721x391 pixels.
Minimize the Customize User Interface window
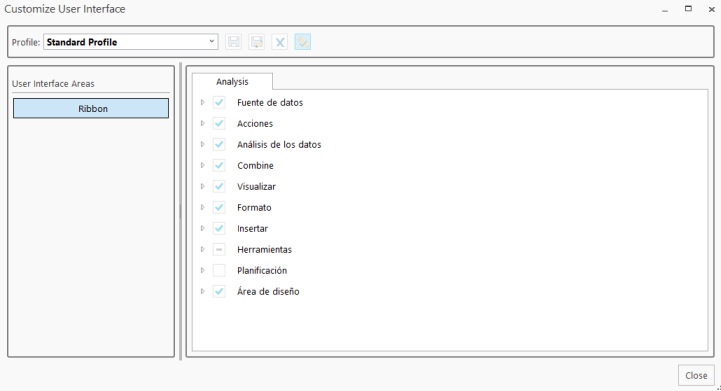[x=665, y=10]
